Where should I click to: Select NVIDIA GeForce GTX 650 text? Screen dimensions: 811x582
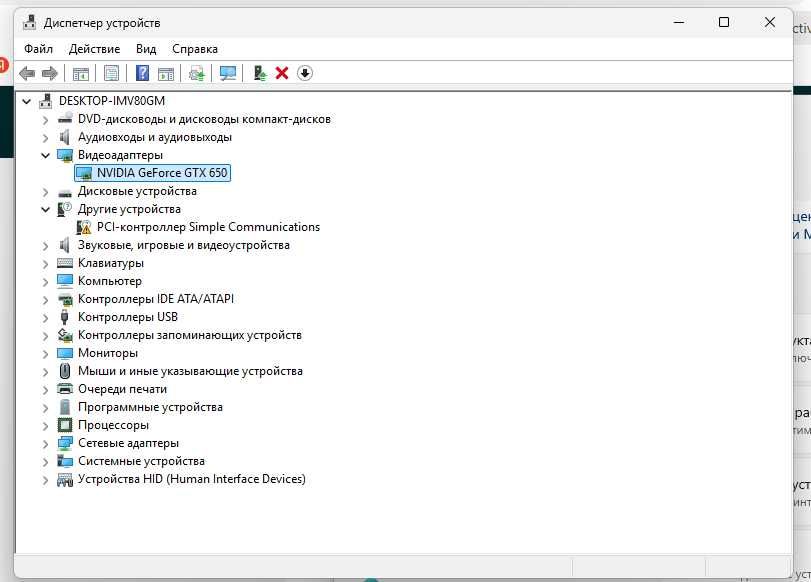tap(162, 173)
